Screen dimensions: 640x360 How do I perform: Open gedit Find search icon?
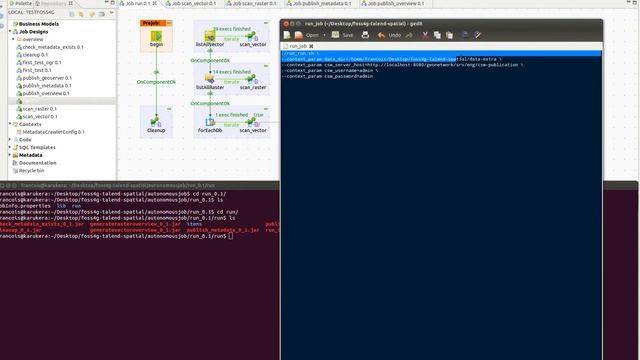tap(465, 36)
